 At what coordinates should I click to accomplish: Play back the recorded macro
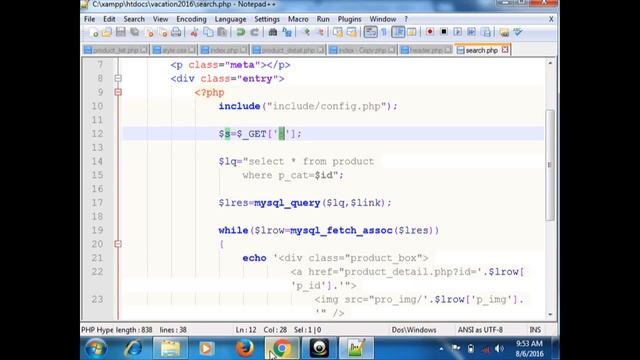(458, 32)
